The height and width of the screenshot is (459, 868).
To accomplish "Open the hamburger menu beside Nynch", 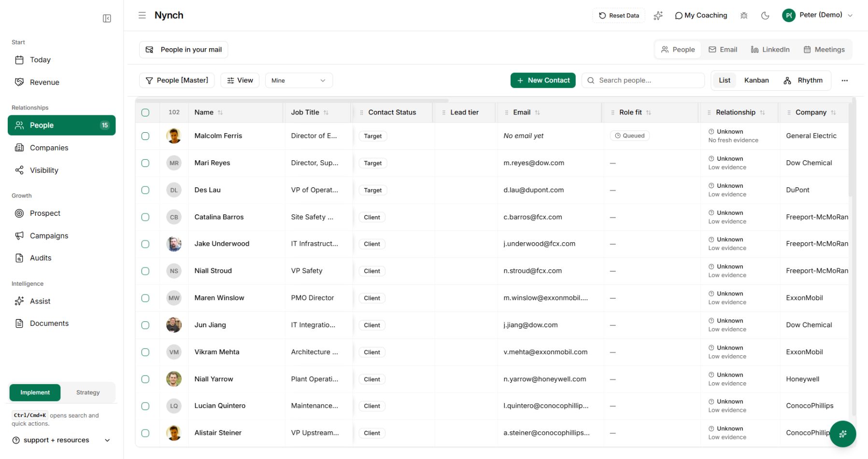I will pyautogui.click(x=142, y=15).
